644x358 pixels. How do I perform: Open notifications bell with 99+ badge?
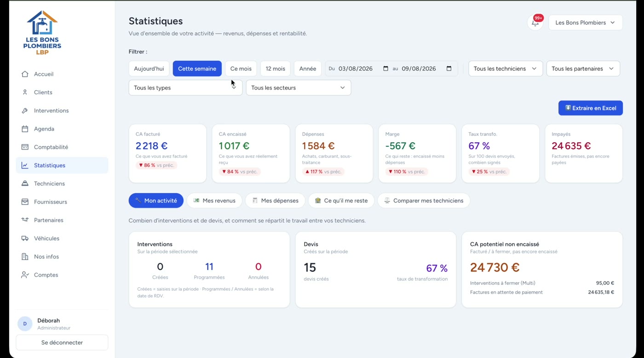[x=535, y=23]
